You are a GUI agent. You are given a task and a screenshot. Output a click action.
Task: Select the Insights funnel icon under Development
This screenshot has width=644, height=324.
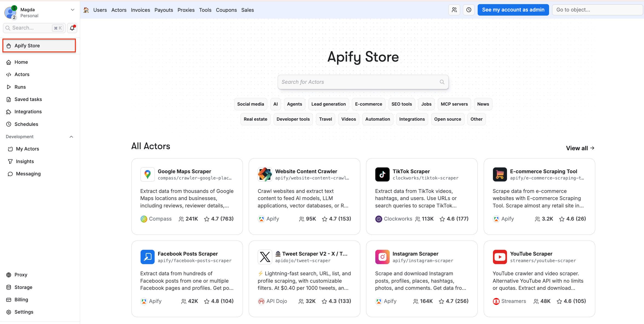(10, 161)
